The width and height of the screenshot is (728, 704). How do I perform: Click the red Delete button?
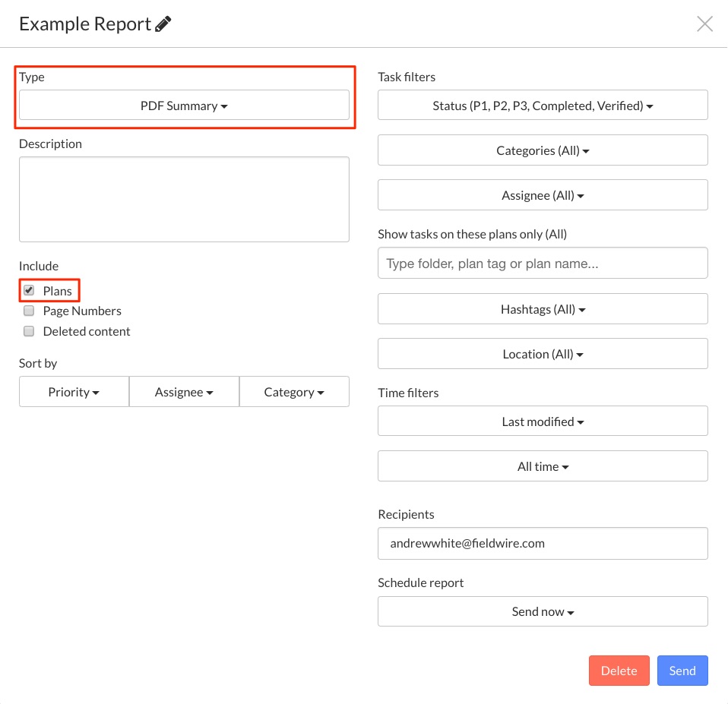(619, 671)
